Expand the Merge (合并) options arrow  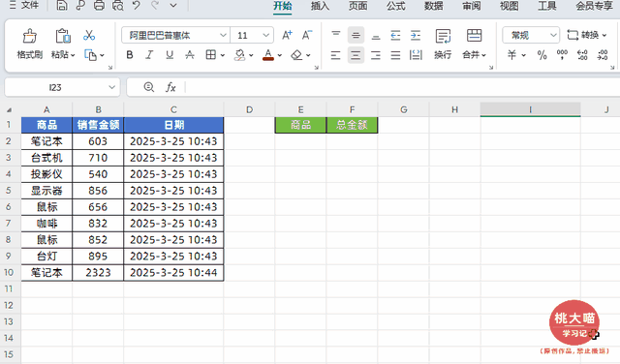click(x=484, y=55)
